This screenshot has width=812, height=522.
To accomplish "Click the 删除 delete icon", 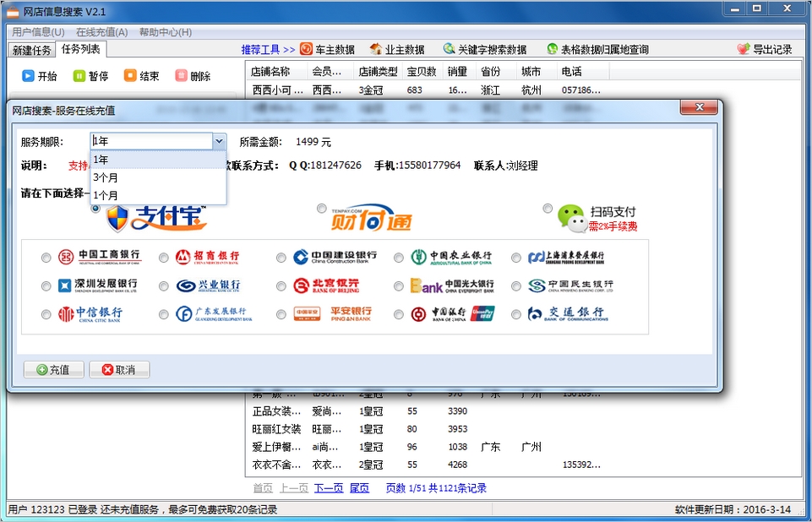I will (181, 76).
